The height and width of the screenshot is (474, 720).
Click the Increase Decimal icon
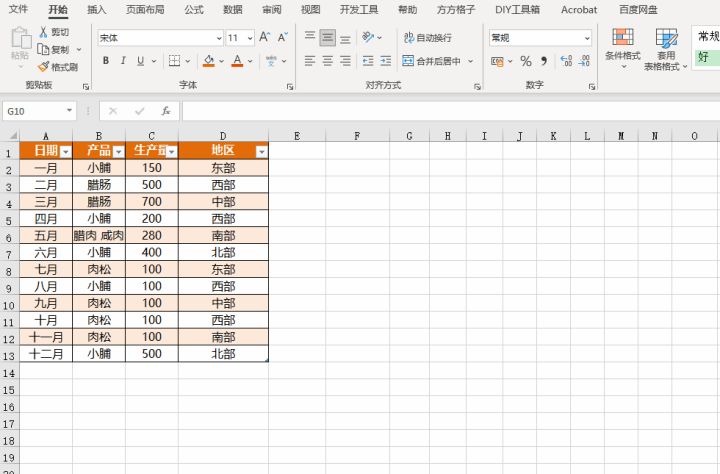point(566,61)
